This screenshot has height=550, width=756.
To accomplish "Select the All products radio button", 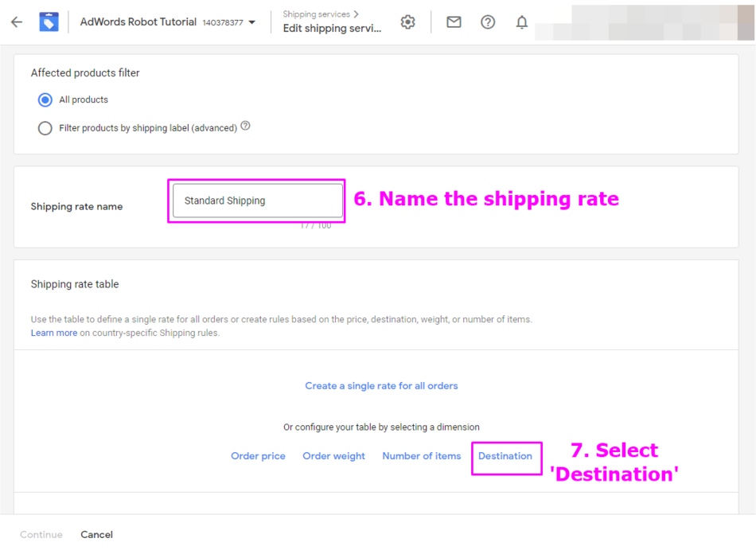I will (45, 100).
